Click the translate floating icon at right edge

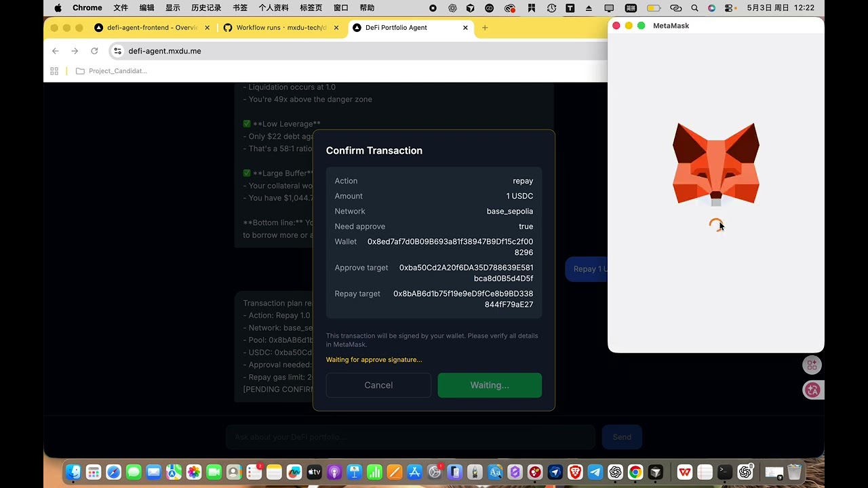pos(812,390)
